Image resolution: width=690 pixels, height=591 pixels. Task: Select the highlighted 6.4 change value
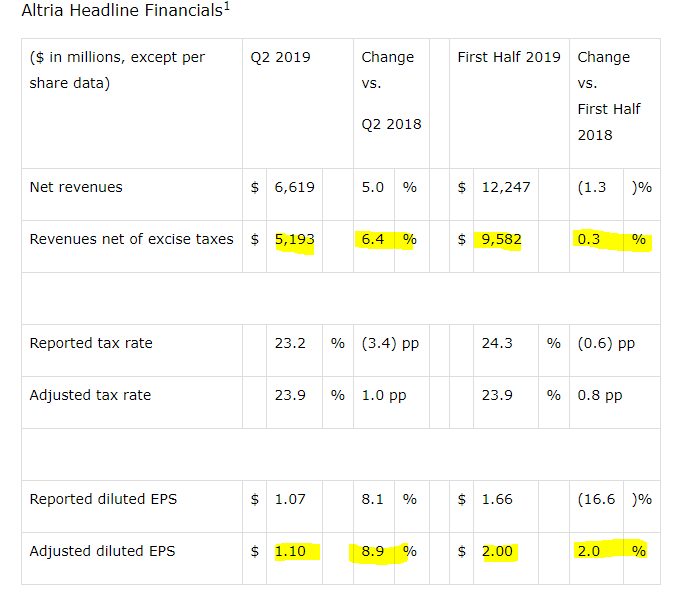pos(373,239)
